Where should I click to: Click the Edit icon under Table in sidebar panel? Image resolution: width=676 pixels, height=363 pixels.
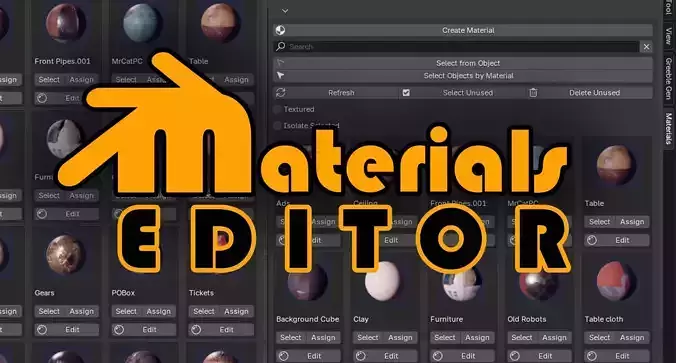(x=592, y=240)
